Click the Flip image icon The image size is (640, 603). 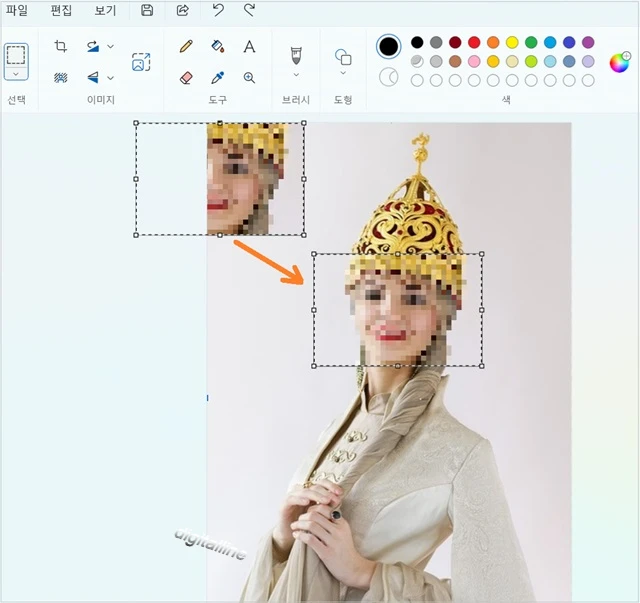(x=93, y=77)
